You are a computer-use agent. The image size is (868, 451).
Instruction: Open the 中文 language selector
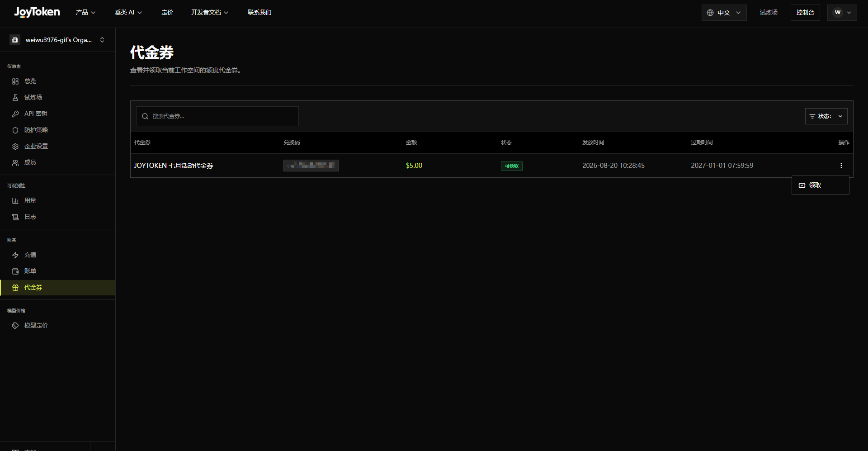(x=724, y=13)
